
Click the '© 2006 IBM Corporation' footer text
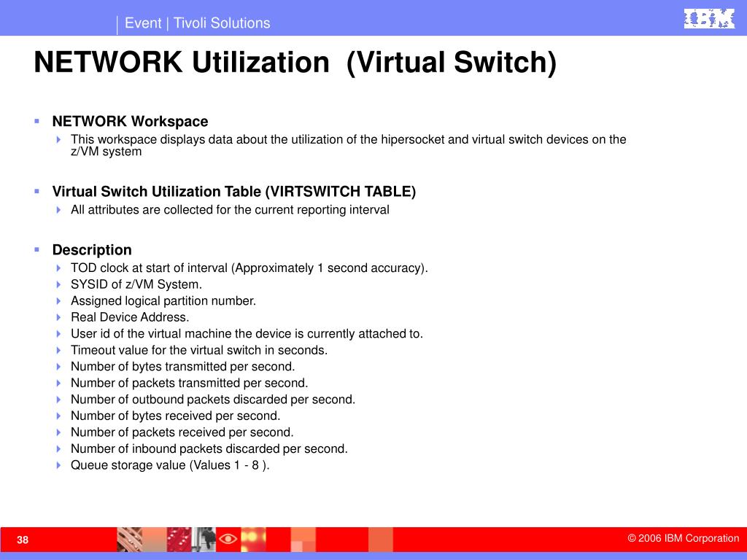point(683,539)
